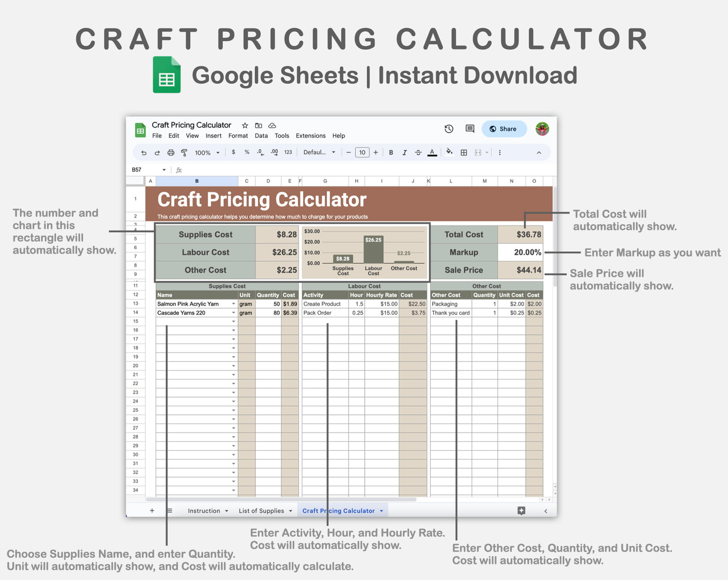This screenshot has width=728, height=580.
Task: Expand the dropdown on Salmon Pink Acrylic Yarn
Action: (x=233, y=304)
